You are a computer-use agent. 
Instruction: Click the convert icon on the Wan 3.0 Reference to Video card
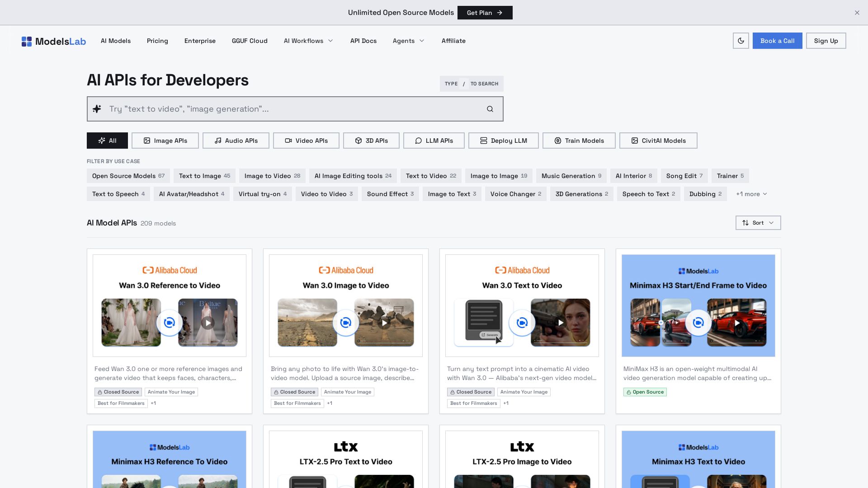pyautogui.click(x=170, y=323)
